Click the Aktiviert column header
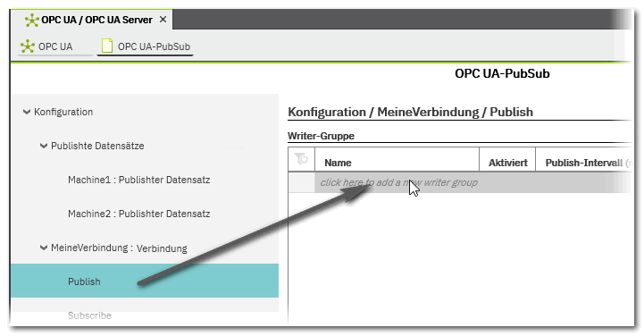The height and width of the screenshot is (336, 644). pyautogui.click(x=507, y=159)
